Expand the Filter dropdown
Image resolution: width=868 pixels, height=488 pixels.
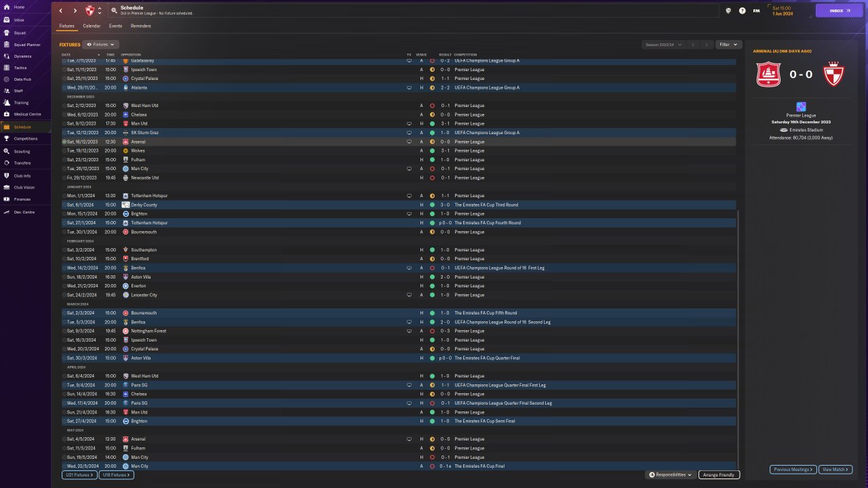(x=728, y=45)
